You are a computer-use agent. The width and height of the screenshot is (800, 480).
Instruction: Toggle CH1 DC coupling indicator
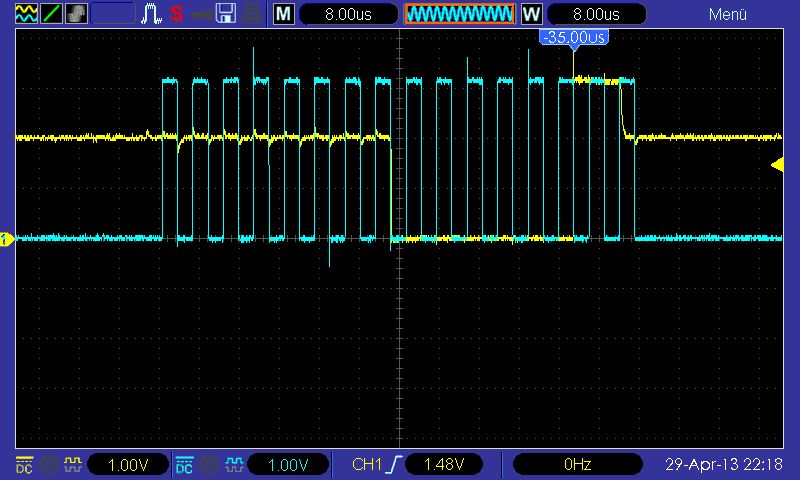[24, 464]
